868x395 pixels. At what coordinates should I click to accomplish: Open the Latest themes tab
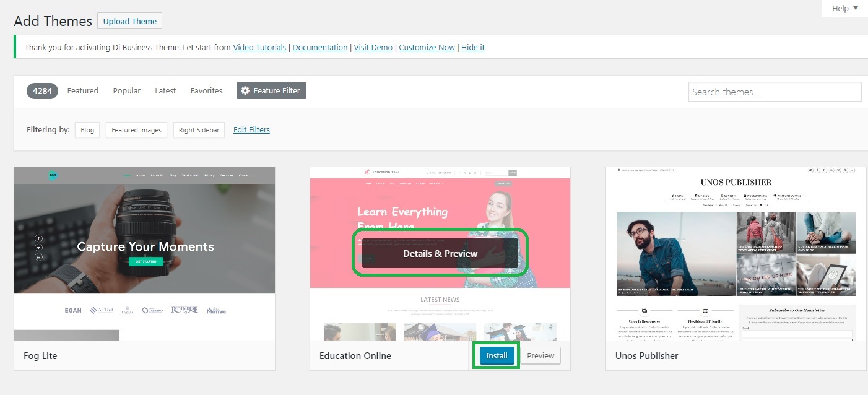(x=165, y=90)
